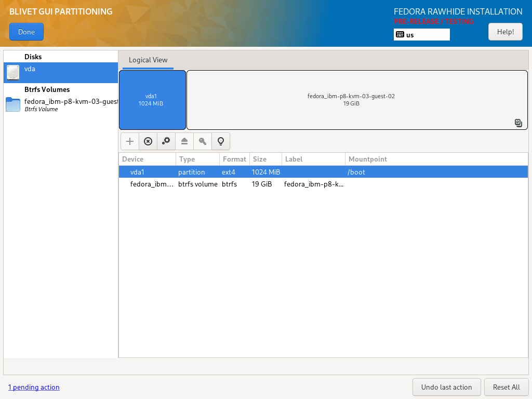The width and height of the screenshot is (532, 399).
Task: Sort by the Format column header
Action: click(x=234, y=159)
